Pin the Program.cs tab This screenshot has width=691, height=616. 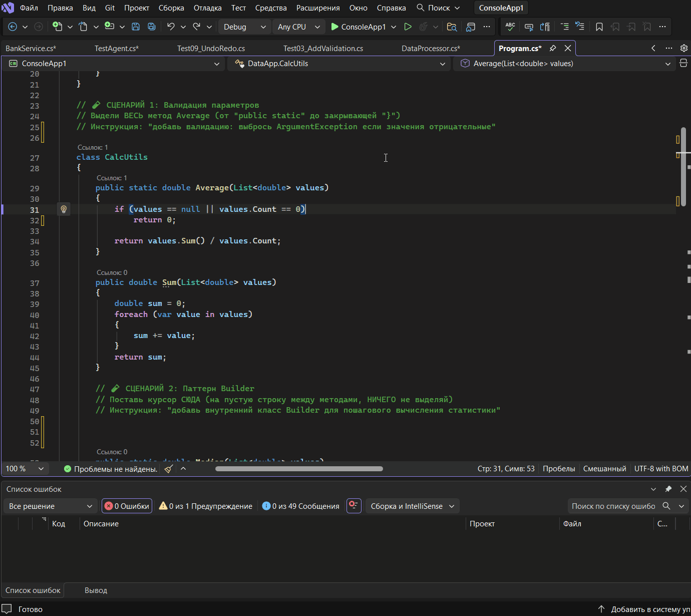[553, 49]
